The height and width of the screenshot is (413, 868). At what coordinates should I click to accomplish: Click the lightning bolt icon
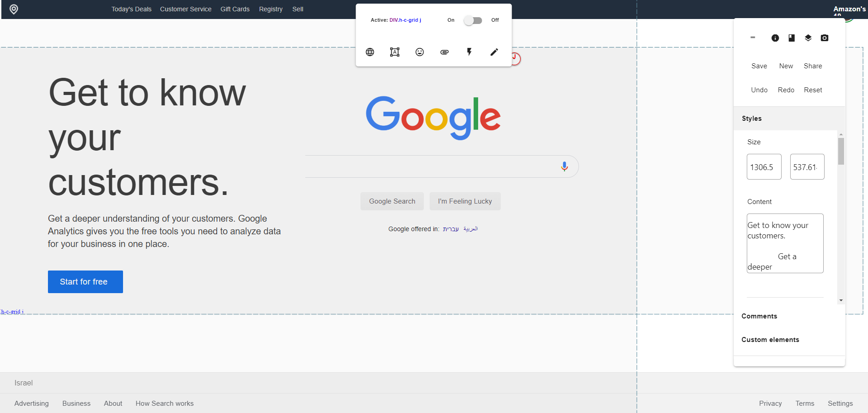470,52
